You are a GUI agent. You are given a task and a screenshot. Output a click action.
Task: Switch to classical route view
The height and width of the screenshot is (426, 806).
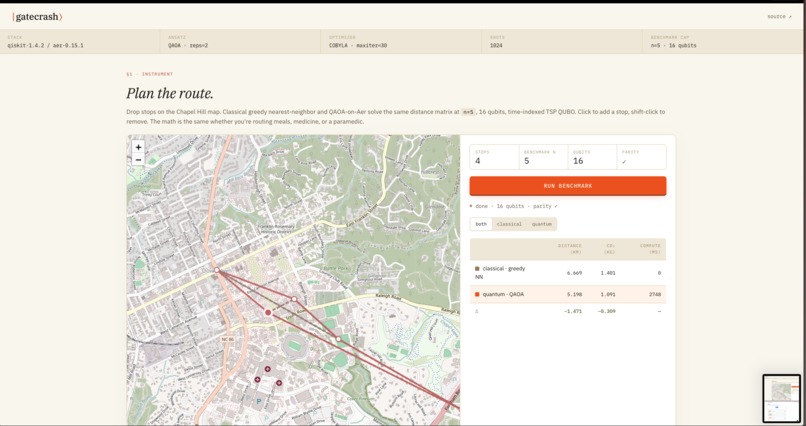[x=509, y=224]
